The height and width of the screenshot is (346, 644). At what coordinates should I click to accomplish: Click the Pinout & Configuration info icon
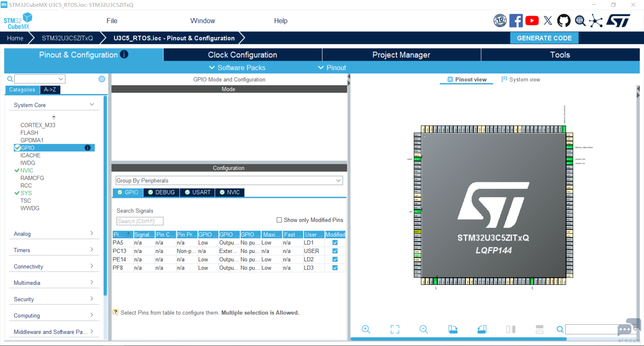(124, 54)
